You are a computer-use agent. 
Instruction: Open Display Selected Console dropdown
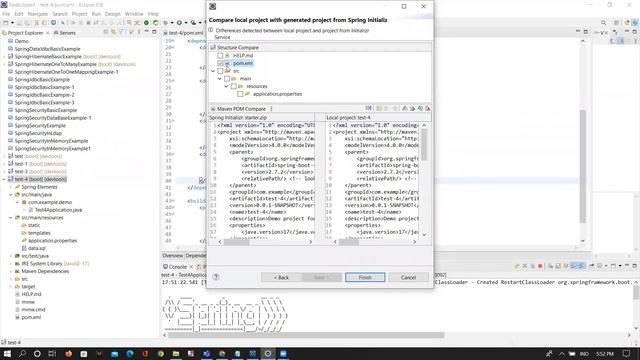tap(606, 266)
